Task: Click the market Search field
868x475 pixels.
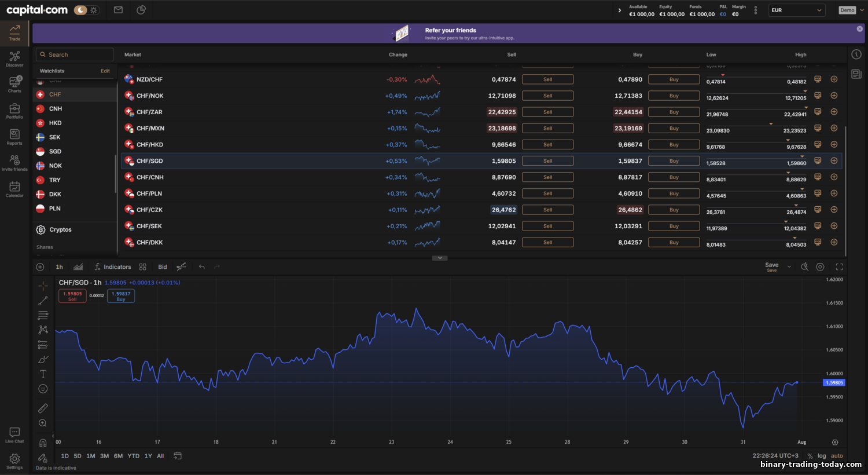Action: click(75, 54)
